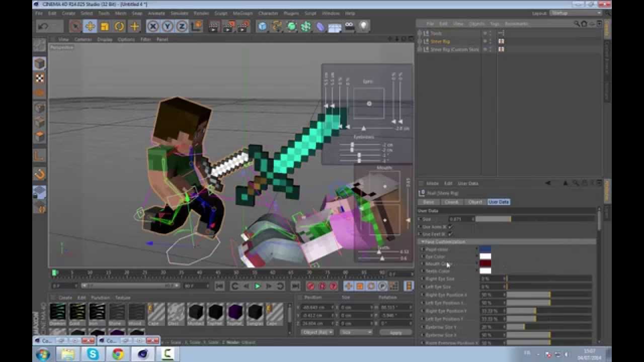Open the Layout Startup dropdown
This screenshot has width=644, height=362.
pyautogui.click(x=577, y=13)
